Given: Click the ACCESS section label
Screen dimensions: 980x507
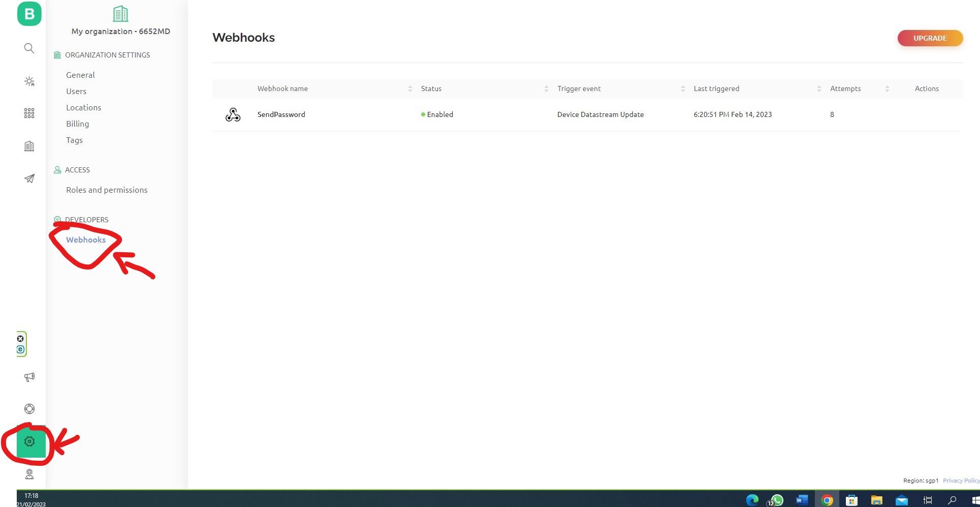Looking at the screenshot, I should point(77,170).
